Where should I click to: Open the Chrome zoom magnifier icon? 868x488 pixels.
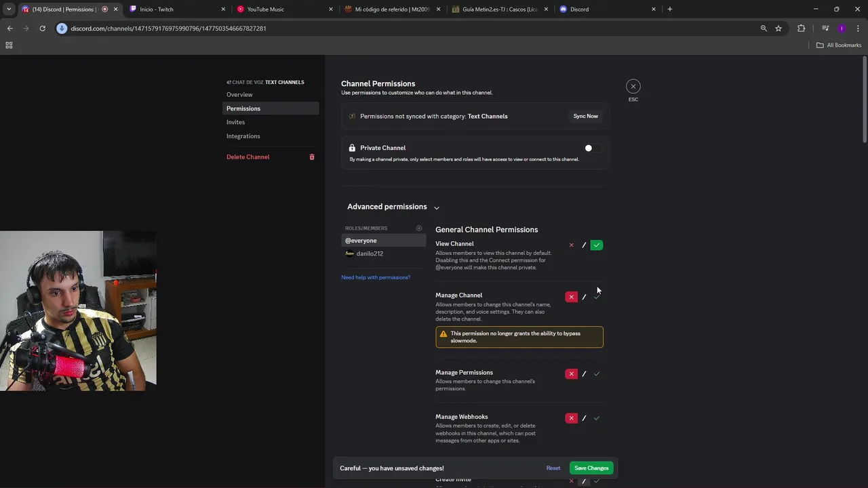pyautogui.click(x=764, y=28)
